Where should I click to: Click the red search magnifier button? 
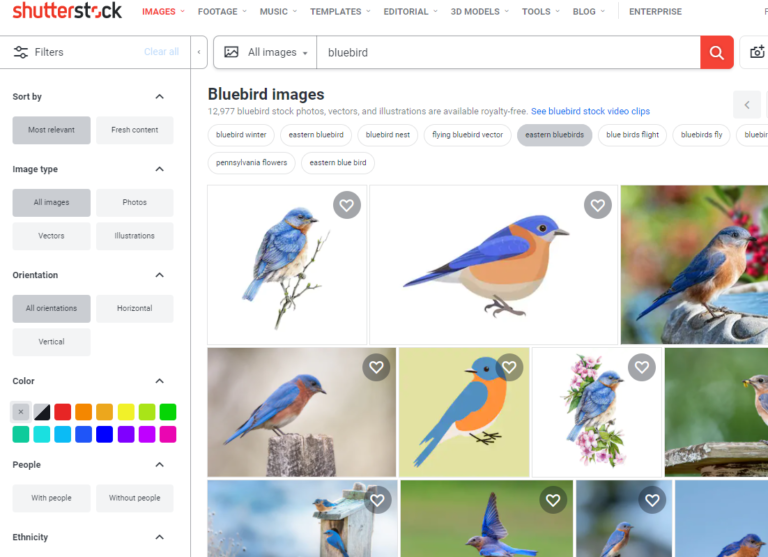point(717,52)
